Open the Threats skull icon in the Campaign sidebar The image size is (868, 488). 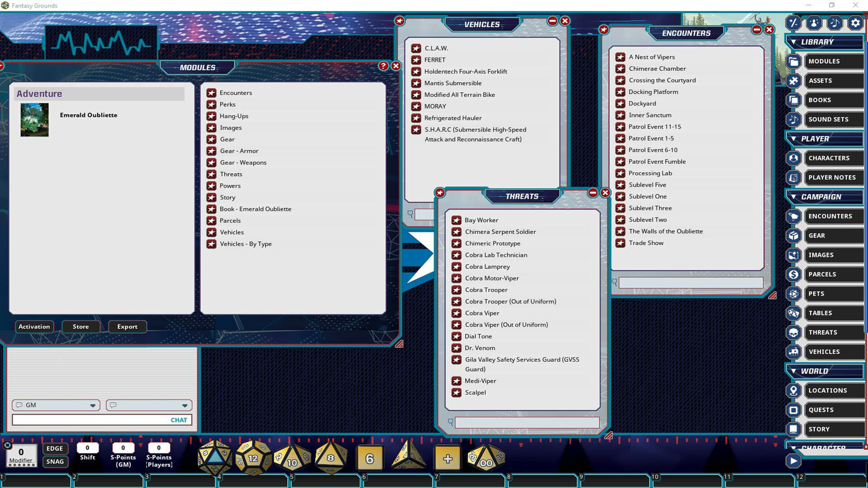793,332
